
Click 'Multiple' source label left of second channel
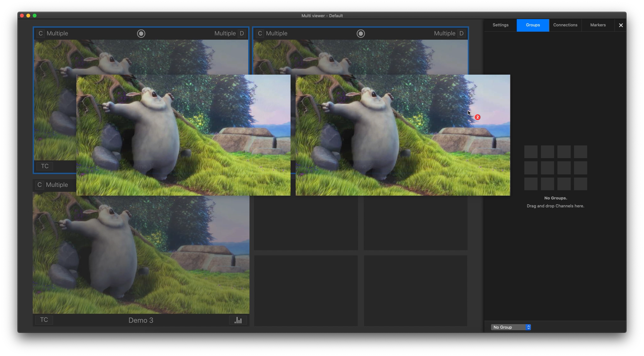click(276, 33)
